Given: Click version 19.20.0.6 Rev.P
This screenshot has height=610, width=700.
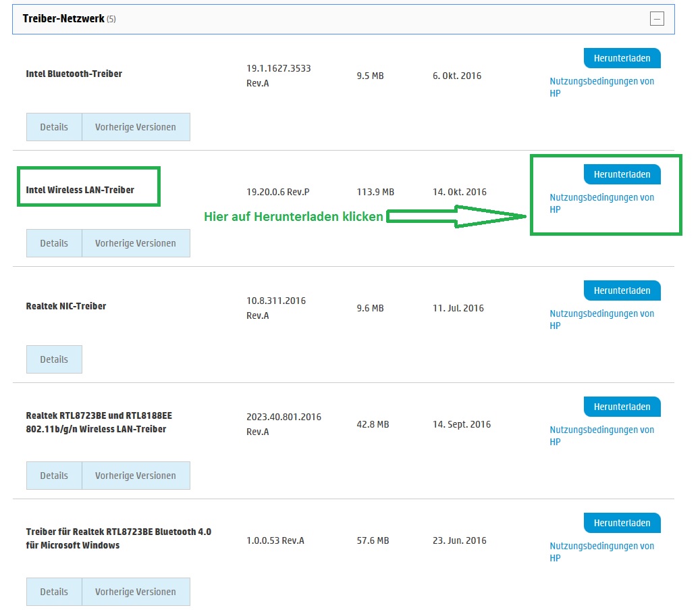Looking at the screenshot, I should 277,192.
